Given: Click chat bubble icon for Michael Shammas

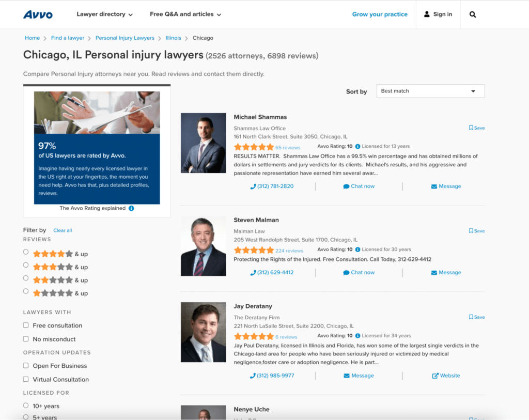Looking at the screenshot, I should pos(346,186).
